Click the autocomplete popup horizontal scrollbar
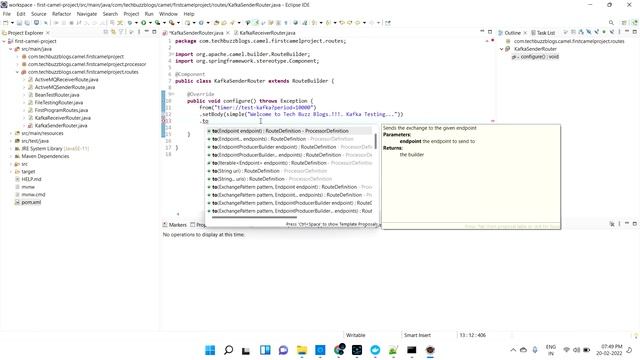Image resolution: width=640 pixels, height=360 pixels. click(254, 218)
